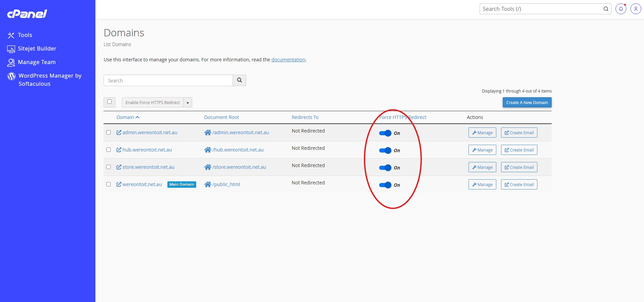Manage the admin.wereontoit.net.au domain

click(482, 133)
